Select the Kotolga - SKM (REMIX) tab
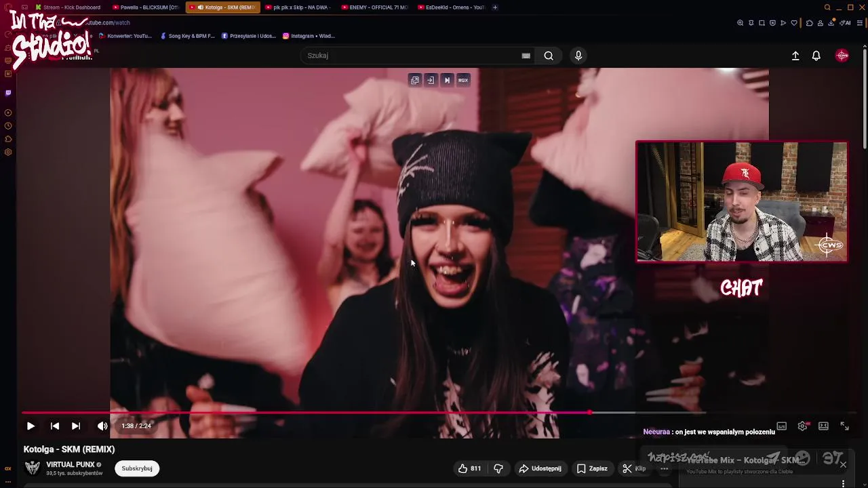Viewport: 868px width, 488px height. tap(222, 7)
